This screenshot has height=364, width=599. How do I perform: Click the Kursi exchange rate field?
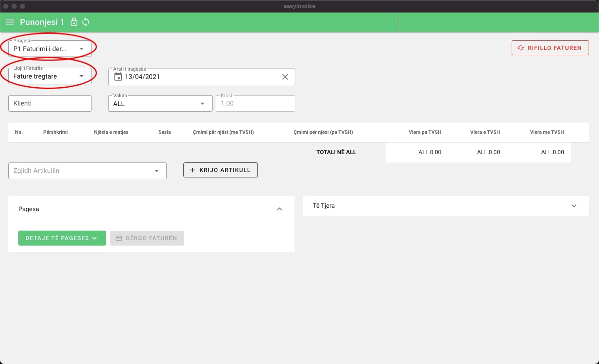(255, 103)
